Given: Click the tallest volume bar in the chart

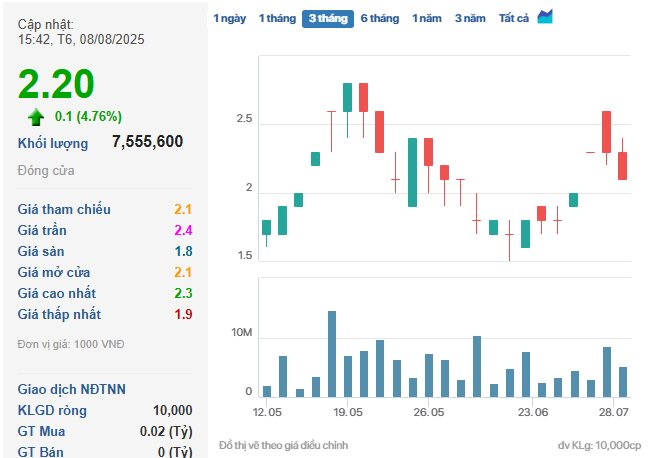Looking at the screenshot, I should pyautogui.click(x=331, y=354).
